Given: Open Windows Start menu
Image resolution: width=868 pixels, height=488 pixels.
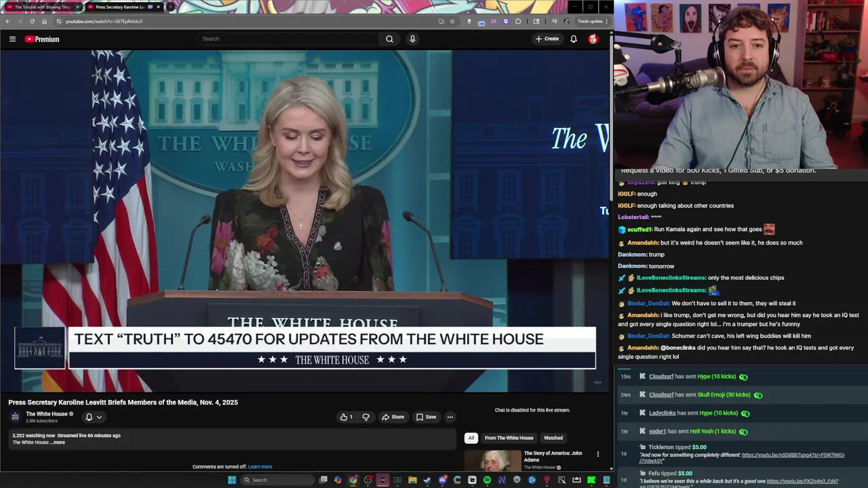Looking at the screenshot, I should pos(232,480).
